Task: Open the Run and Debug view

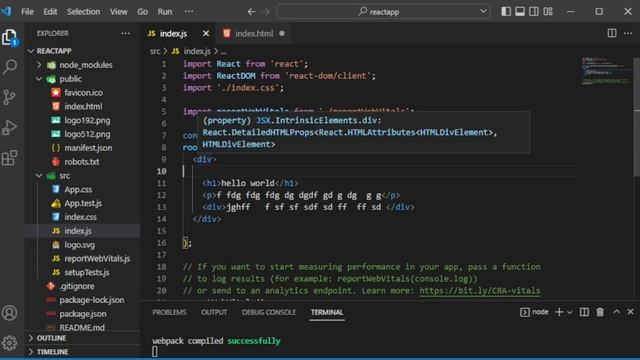Action: click(9, 128)
